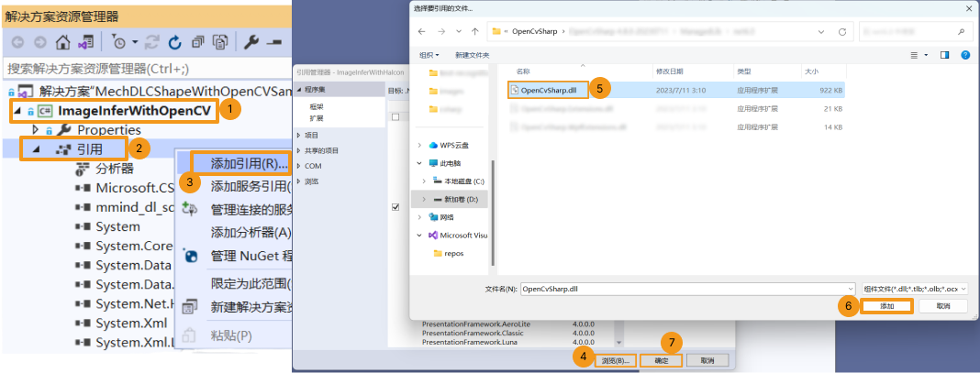Image resolution: width=980 pixels, height=373 pixels.
Task: Toggle the preview pane icon
Action: tap(945, 55)
